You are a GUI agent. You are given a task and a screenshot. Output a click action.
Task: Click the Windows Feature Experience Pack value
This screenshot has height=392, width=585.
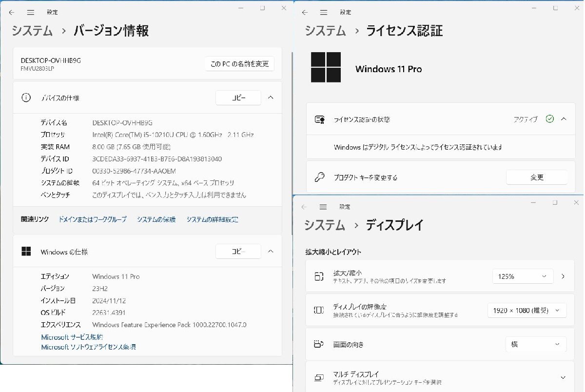click(169, 325)
